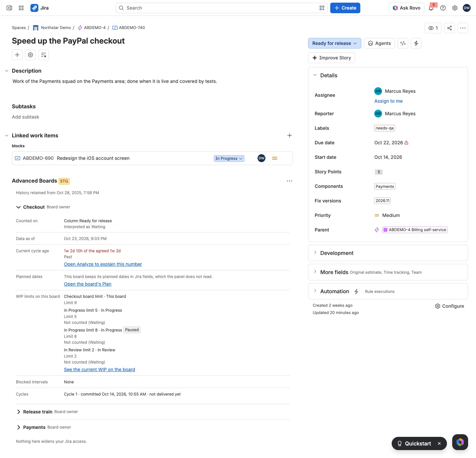Open In Progress status dropdown for ABDEMO-690
The height and width of the screenshot is (458, 476).
pyautogui.click(x=229, y=159)
